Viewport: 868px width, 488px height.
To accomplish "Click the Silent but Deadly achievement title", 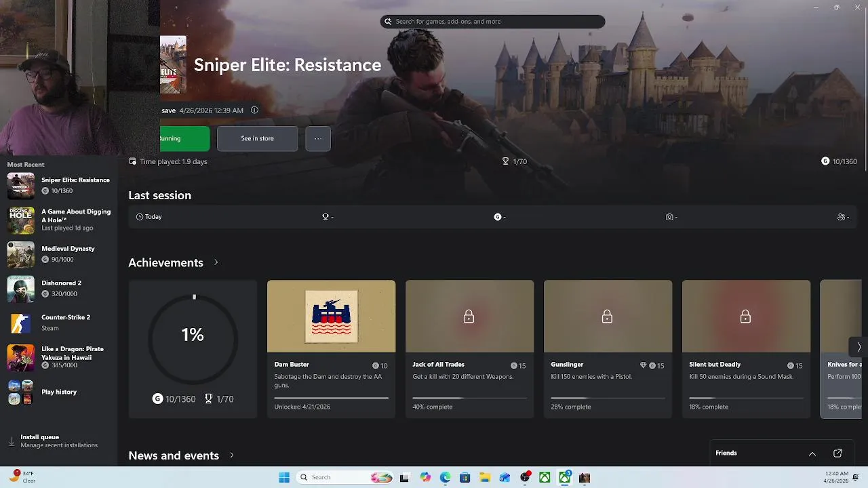I will coord(715,365).
